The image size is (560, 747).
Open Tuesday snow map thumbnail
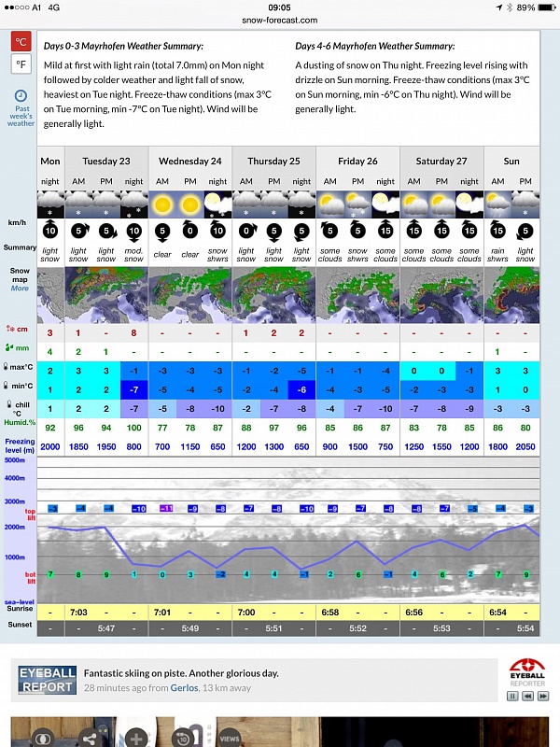106,295
